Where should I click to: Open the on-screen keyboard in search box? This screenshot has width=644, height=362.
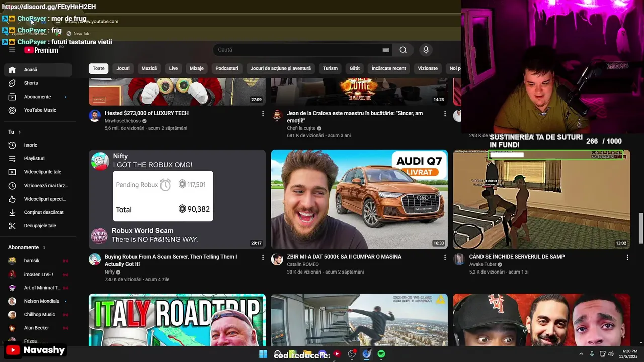click(x=386, y=50)
